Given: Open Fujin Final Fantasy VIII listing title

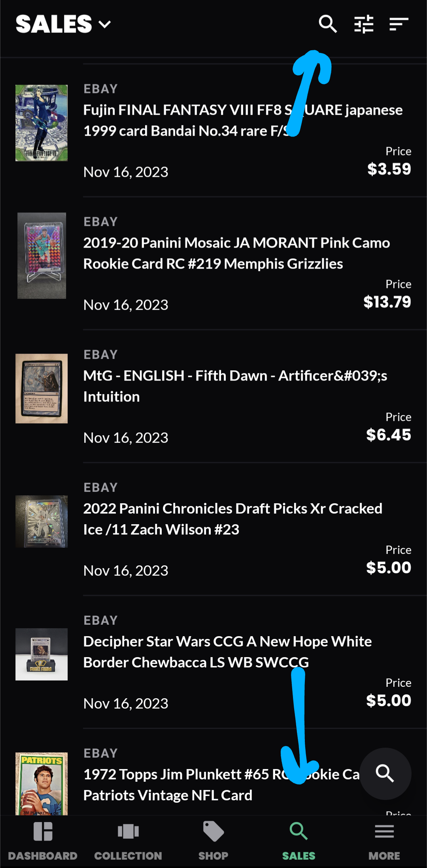Looking at the screenshot, I should 186,120.
